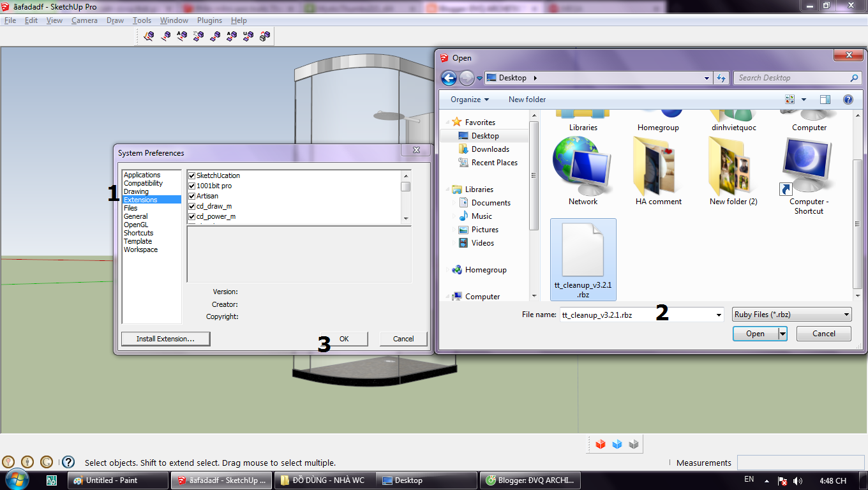Click inside the Measurements input field

pos(801,463)
